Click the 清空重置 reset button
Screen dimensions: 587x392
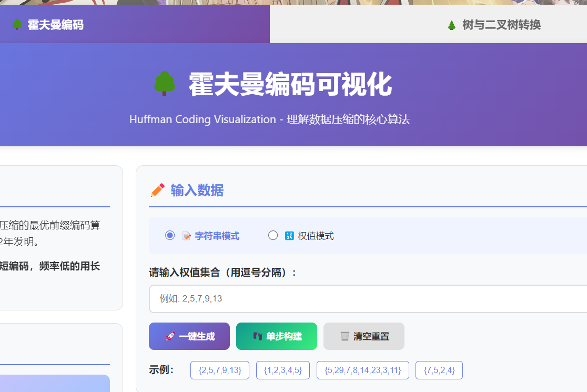363,336
